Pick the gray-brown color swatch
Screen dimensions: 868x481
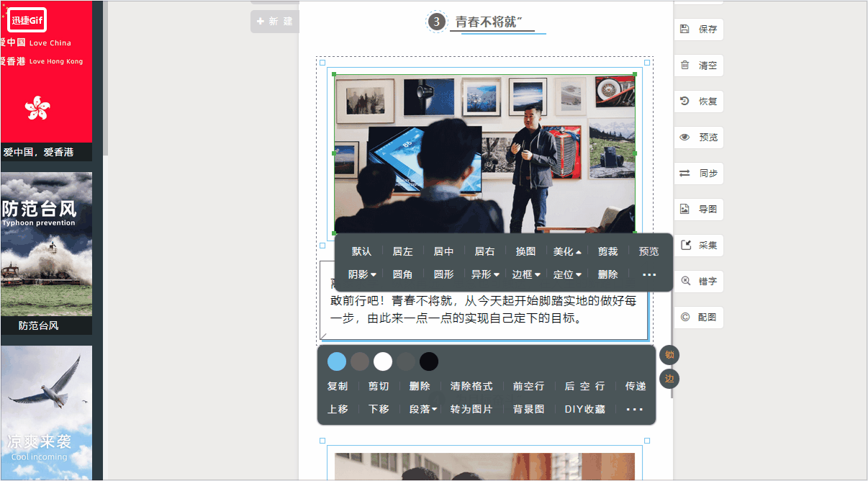(x=360, y=361)
